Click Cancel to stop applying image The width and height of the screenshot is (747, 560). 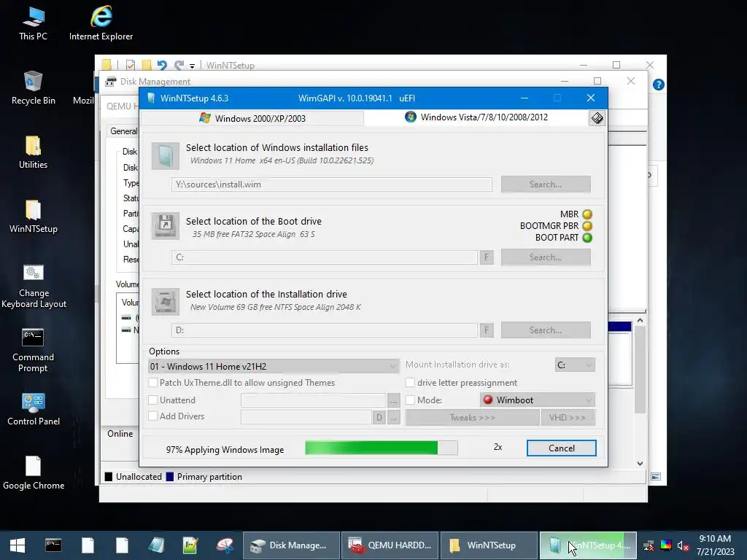[561, 448]
